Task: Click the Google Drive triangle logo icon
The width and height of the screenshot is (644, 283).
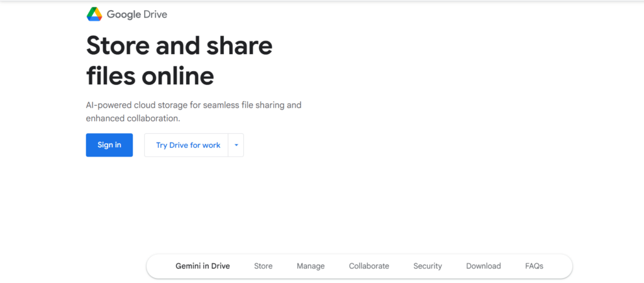Action: pos(95,14)
